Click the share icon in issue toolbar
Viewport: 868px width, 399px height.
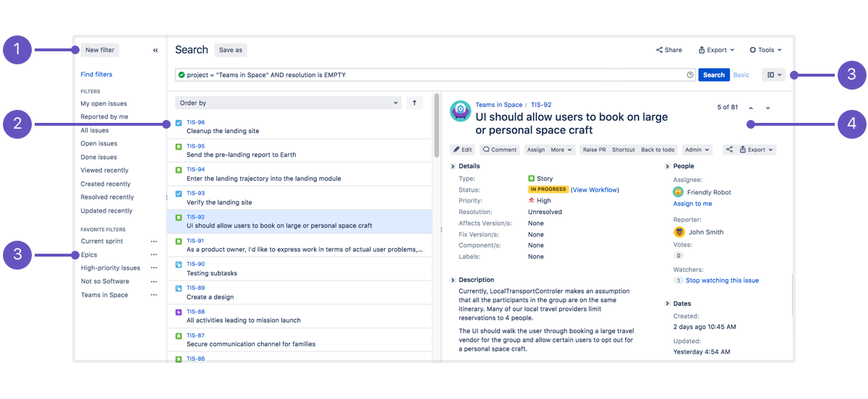(x=729, y=150)
